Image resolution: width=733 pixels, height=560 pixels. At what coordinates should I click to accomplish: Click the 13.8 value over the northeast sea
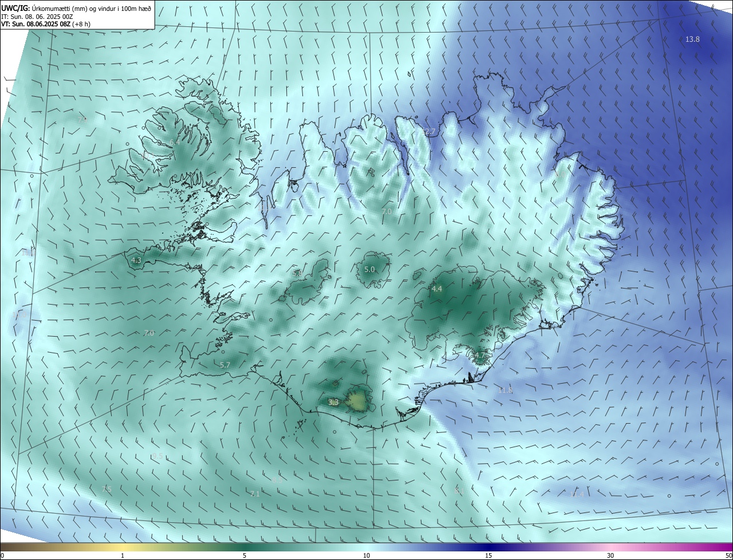[692, 39]
